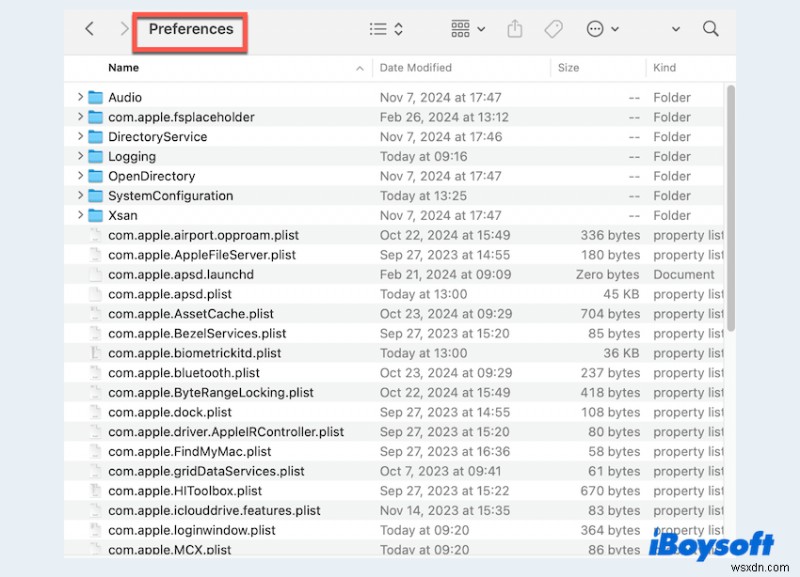This screenshot has width=800, height=577.
Task: Click the vertical scrollbar thumb
Action: (x=731, y=208)
